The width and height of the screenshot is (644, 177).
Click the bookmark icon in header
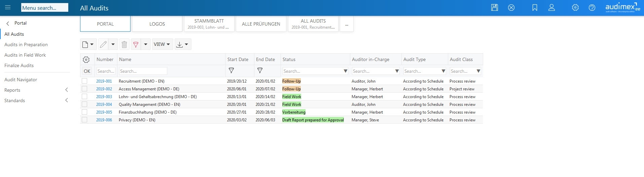535,7
